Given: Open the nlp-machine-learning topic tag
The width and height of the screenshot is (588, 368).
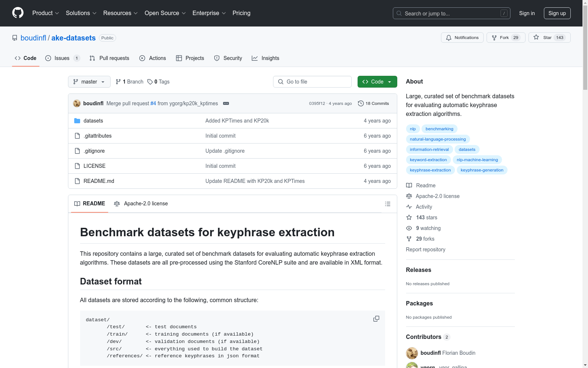Looking at the screenshot, I should (477, 160).
